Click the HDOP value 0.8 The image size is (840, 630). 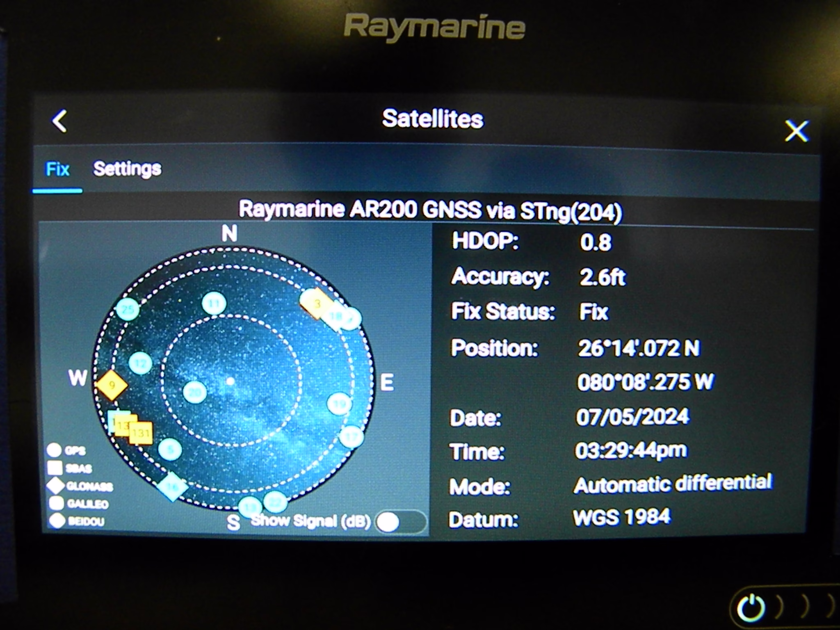[x=595, y=242]
